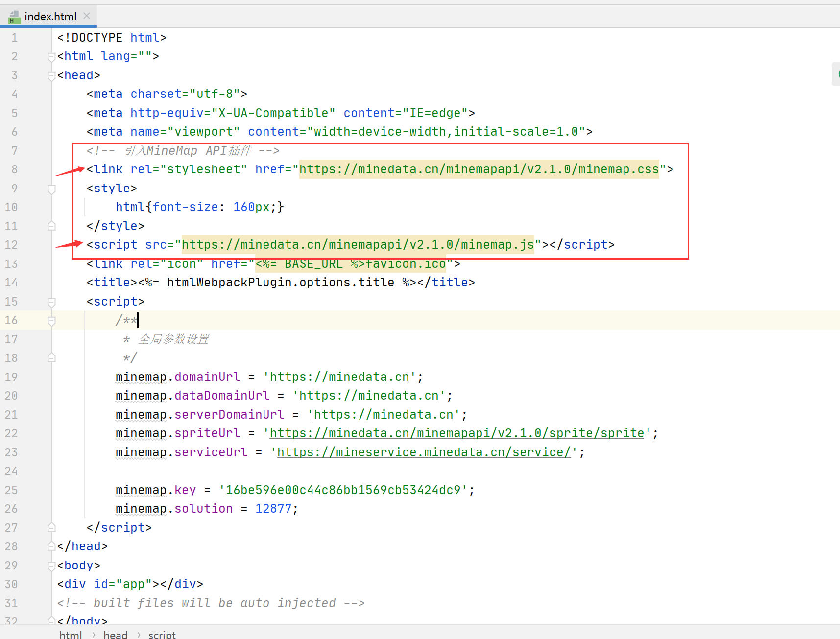Collapse the html element fold arrow at line 2
The width and height of the screenshot is (840, 639).
51,56
